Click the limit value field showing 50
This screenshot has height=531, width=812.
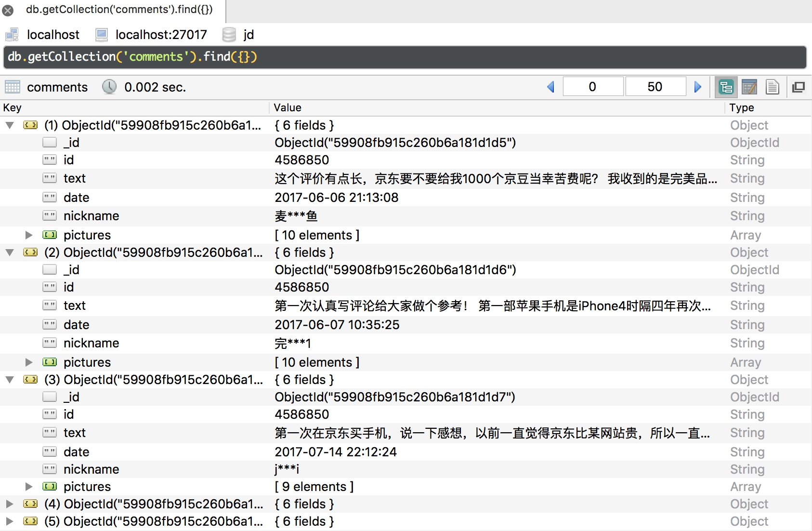click(x=655, y=86)
